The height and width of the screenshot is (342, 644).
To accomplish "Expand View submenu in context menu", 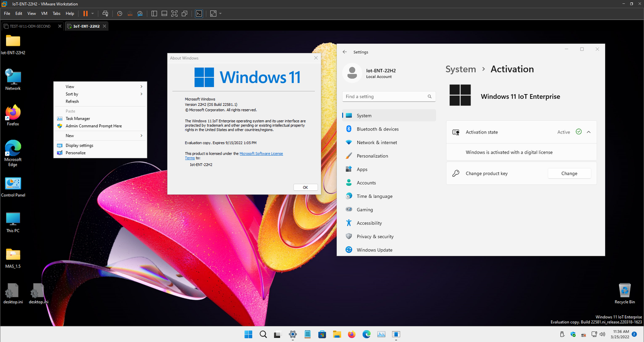I will coord(100,87).
